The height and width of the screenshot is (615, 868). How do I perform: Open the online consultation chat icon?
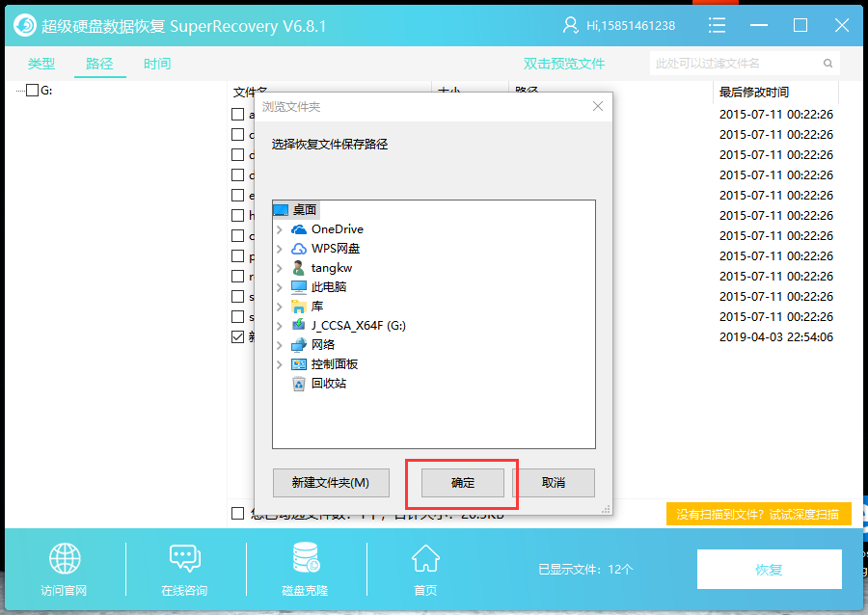(185, 558)
